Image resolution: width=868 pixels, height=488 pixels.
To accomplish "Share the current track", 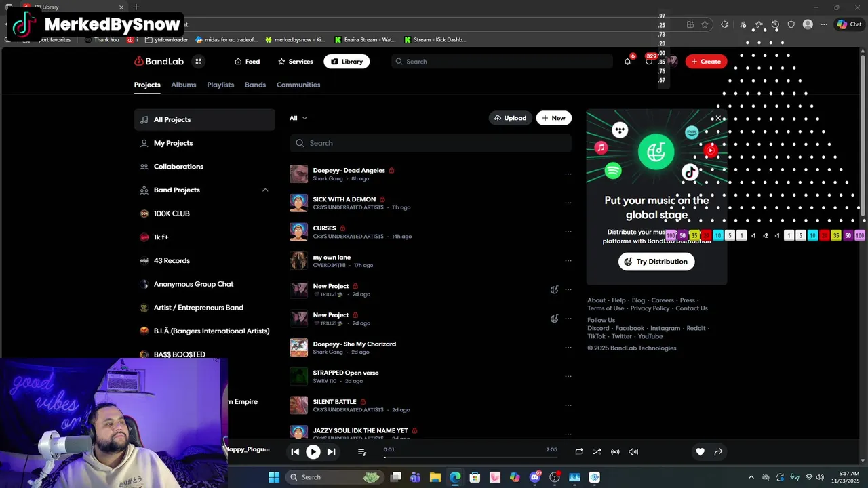I will (x=718, y=451).
